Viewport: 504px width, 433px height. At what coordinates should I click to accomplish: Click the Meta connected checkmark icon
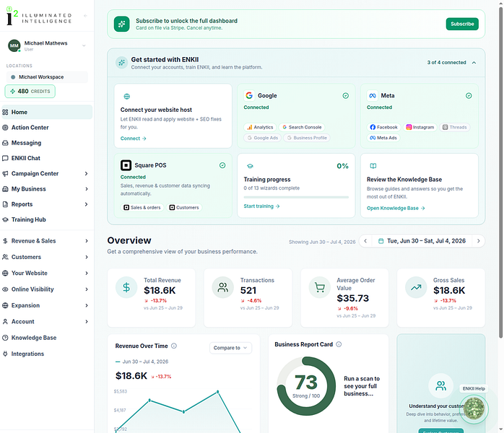click(469, 96)
